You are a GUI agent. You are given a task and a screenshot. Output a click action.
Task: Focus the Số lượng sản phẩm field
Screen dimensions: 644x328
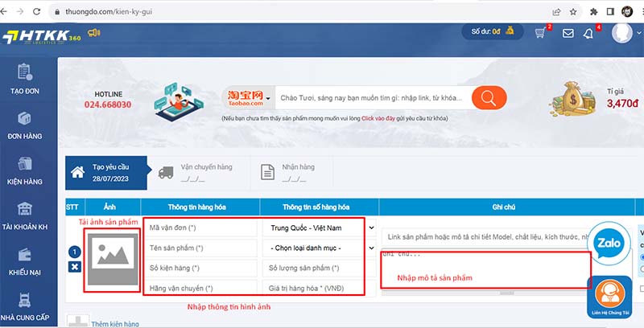320,268
